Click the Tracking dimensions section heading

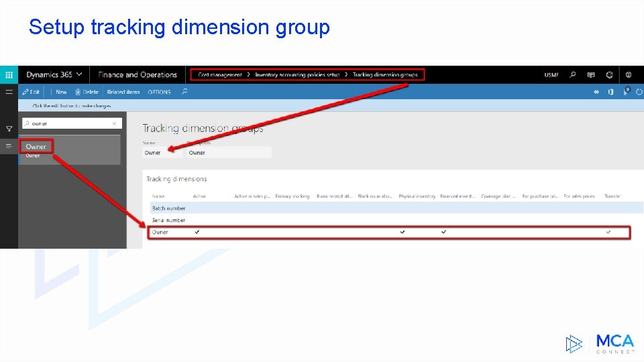[176, 179]
